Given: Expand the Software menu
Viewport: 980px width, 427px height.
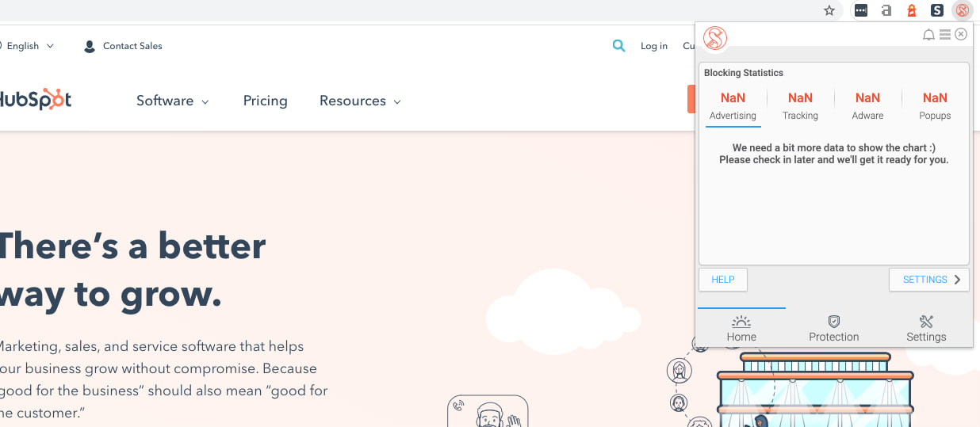Looking at the screenshot, I should (173, 101).
